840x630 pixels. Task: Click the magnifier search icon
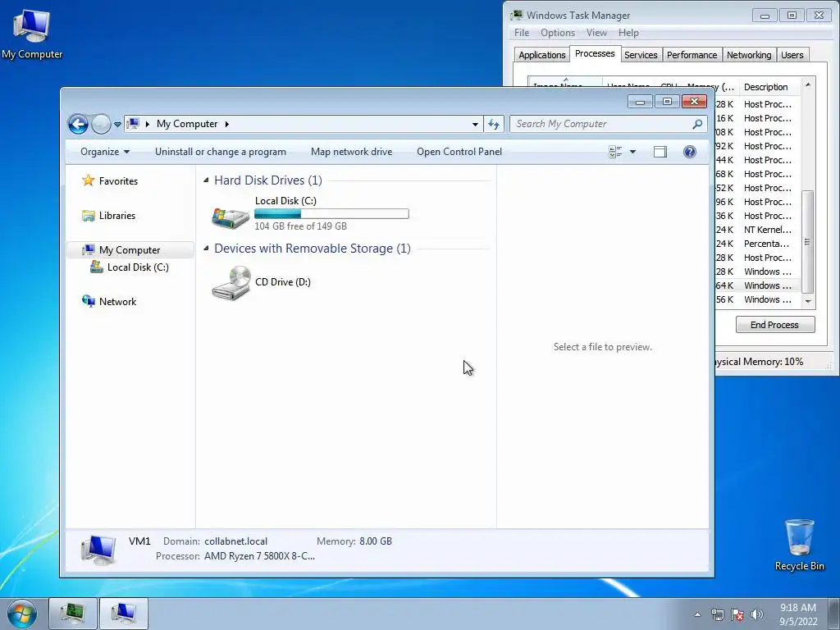tap(697, 125)
